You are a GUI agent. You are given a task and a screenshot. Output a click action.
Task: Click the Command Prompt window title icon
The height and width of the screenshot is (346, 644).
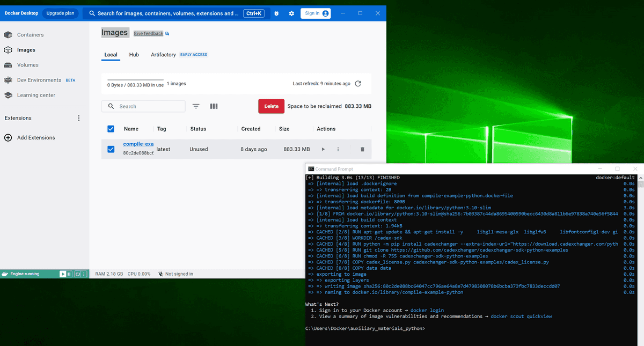click(x=311, y=169)
